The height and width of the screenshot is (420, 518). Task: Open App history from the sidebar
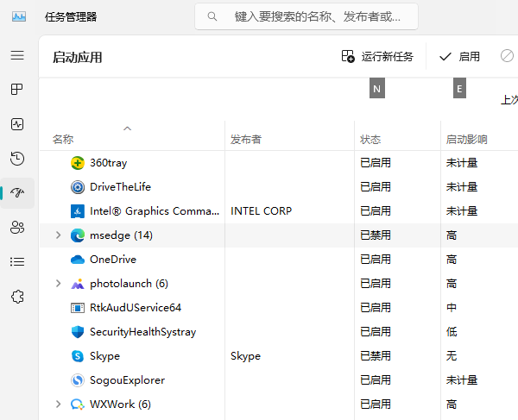(x=17, y=159)
